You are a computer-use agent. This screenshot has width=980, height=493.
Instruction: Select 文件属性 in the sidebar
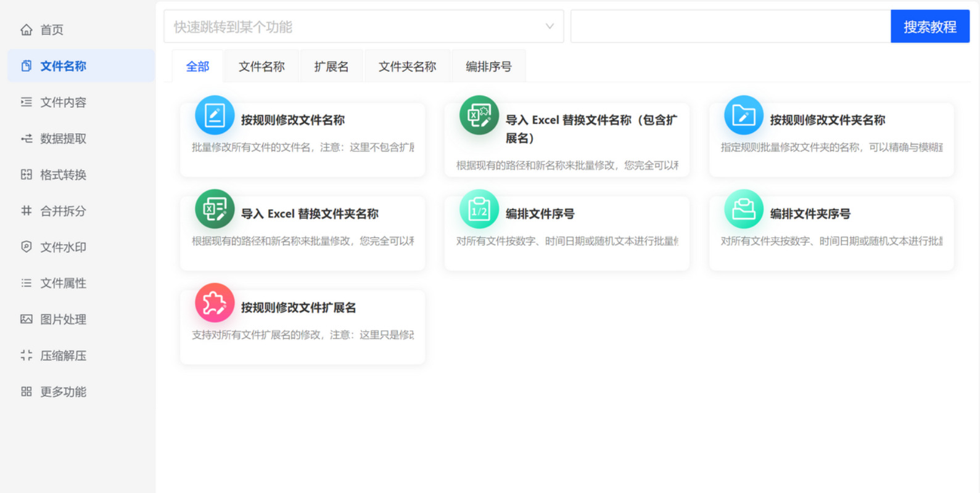(x=81, y=283)
